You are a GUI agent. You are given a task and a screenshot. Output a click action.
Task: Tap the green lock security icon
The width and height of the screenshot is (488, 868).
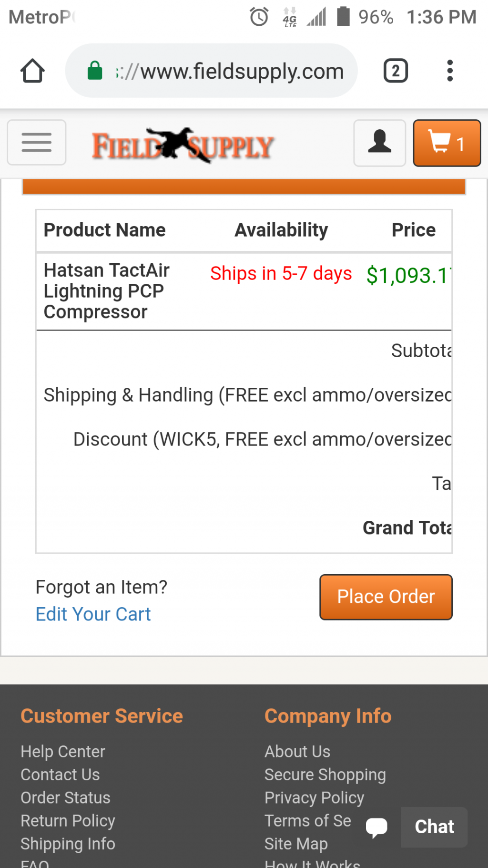95,71
